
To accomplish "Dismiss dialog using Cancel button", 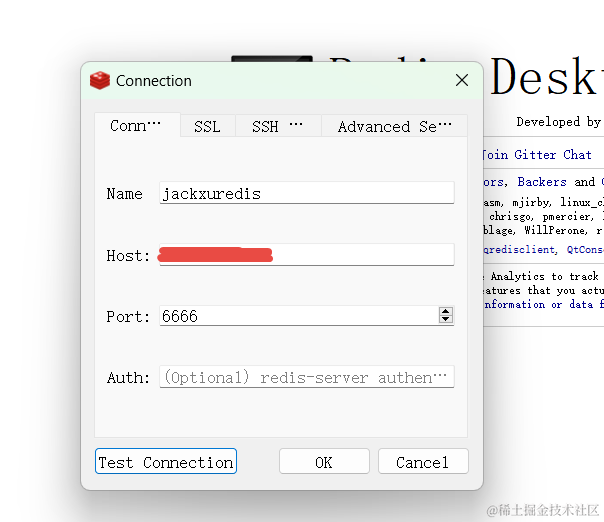I will 423,461.
